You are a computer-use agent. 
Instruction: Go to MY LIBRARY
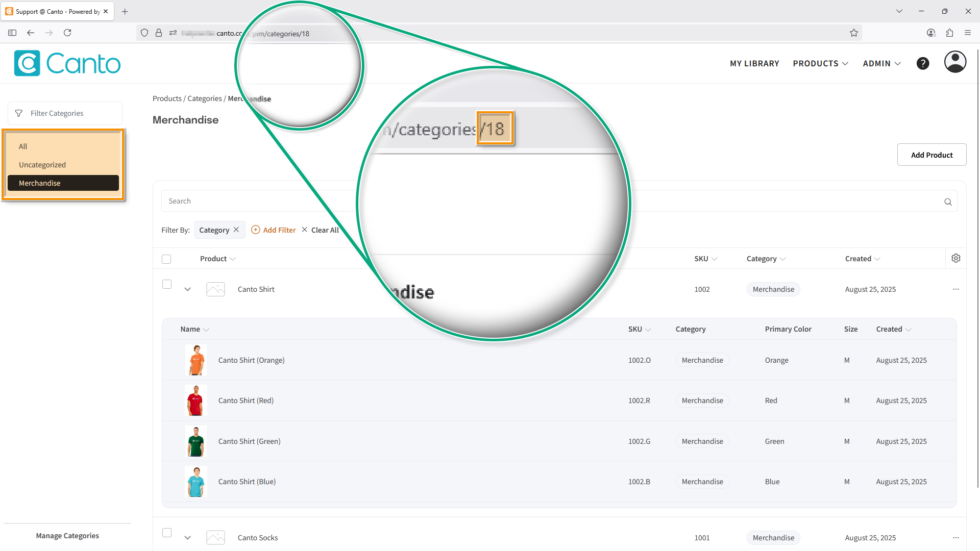pyautogui.click(x=754, y=63)
